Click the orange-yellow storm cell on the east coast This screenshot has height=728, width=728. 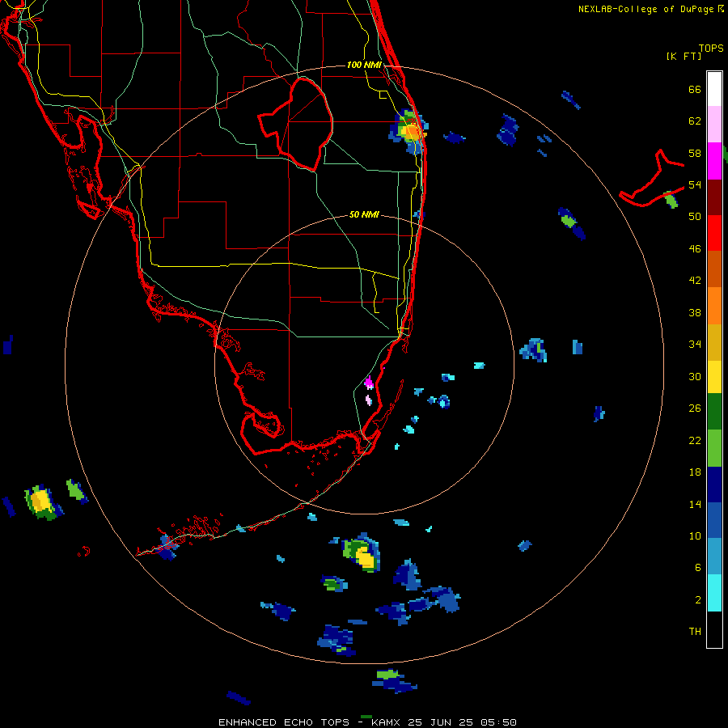pos(410,131)
